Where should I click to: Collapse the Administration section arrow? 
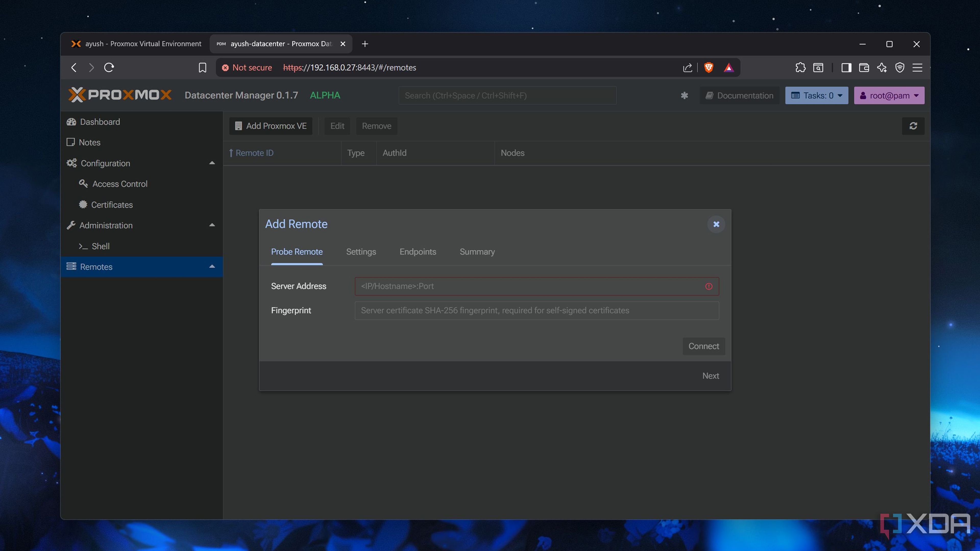pos(212,225)
